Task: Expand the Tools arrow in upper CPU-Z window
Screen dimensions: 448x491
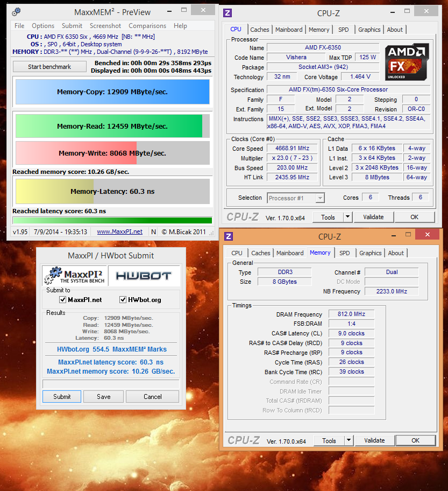Action: coord(347,216)
